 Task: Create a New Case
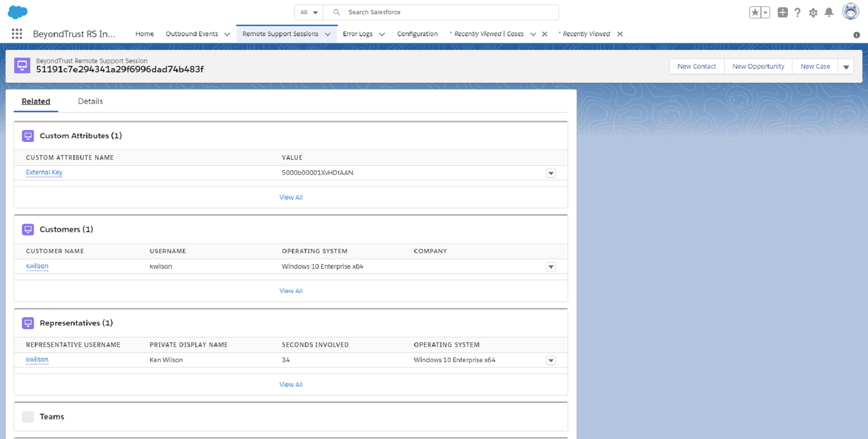(x=815, y=66)
